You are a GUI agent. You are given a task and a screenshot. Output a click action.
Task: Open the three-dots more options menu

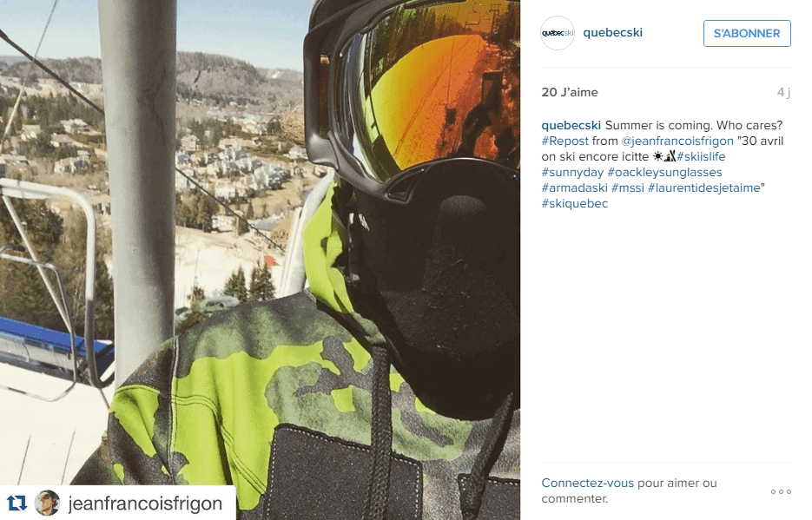[781, 491]
